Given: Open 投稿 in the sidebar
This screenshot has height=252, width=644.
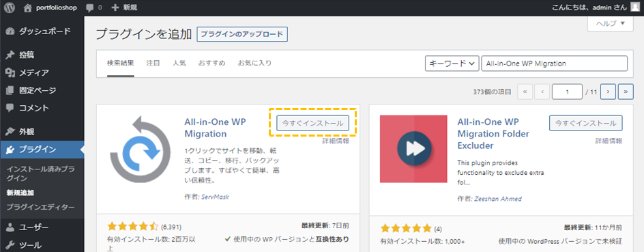Looking at the screenshot, I should coord(42,55).
